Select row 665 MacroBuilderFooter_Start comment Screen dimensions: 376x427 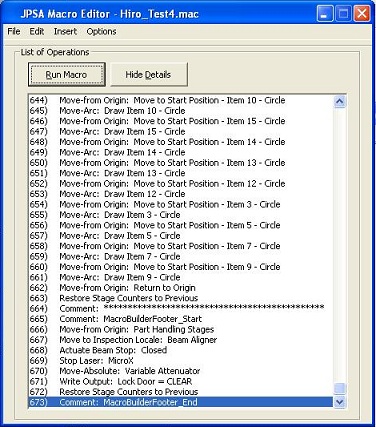(x=181, y=319)
